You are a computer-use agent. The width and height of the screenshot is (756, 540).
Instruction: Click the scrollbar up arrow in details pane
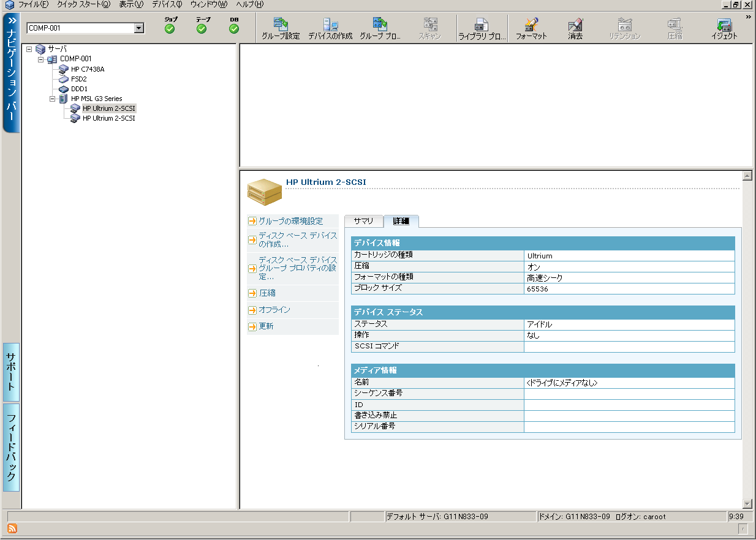point(747,176)
